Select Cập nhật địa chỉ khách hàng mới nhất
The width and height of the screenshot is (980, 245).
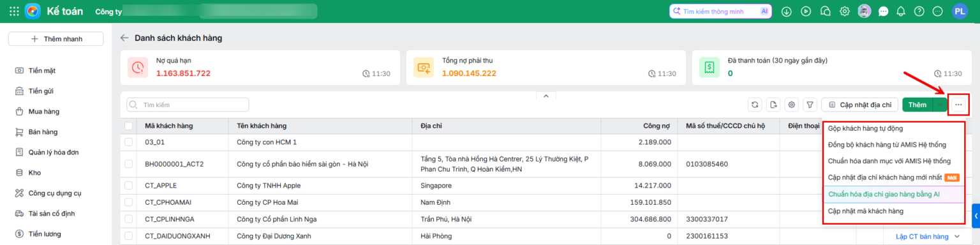893,178
